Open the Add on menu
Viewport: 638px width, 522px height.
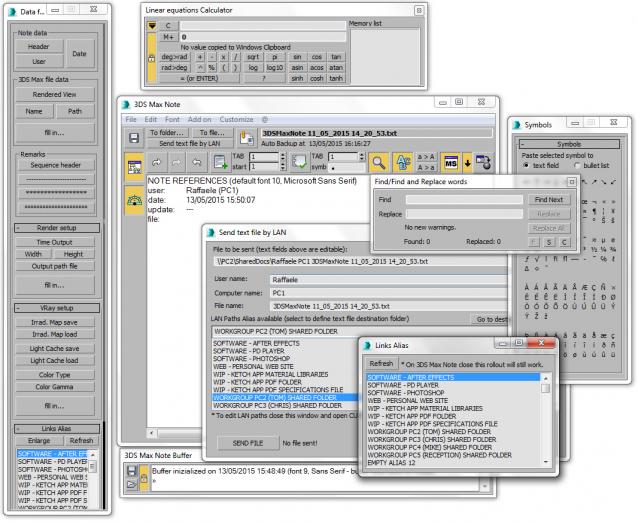[199, 119]
